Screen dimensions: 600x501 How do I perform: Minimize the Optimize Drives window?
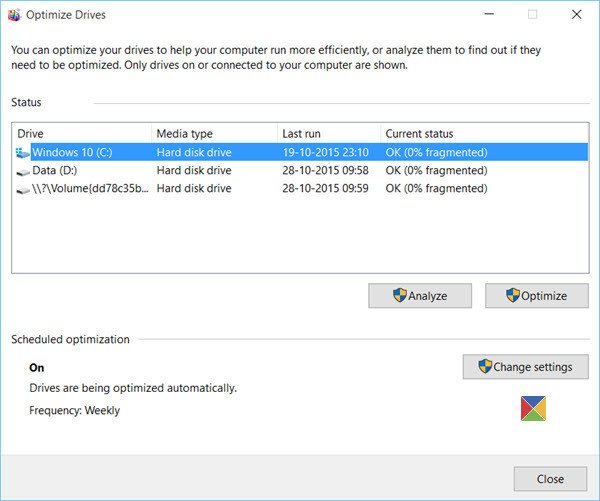point(489,14)
